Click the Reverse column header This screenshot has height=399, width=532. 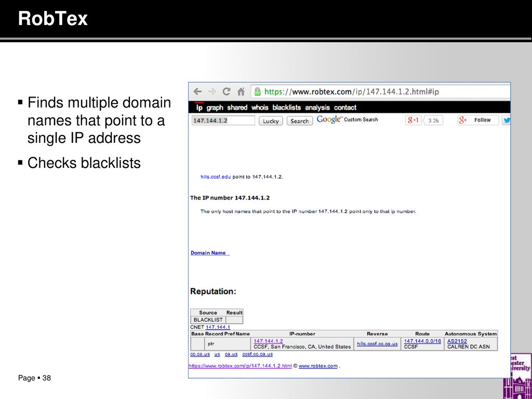coord(377,334)
